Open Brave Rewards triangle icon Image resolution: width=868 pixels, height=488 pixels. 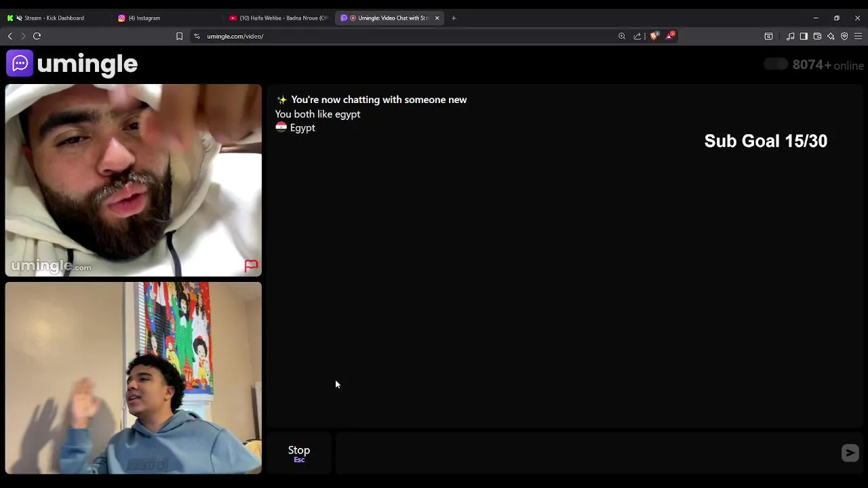pos(669,35)
